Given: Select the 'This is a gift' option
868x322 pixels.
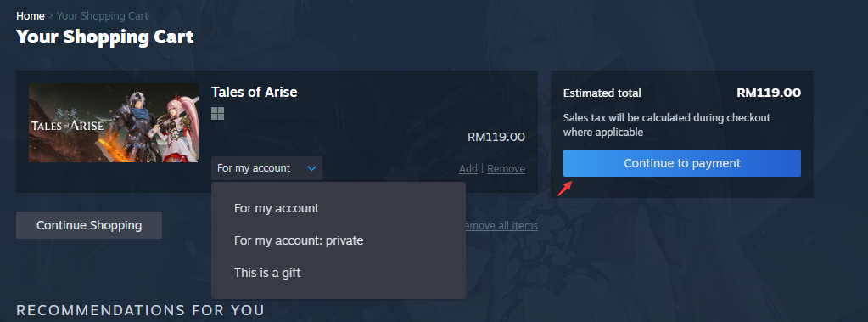Looking at the screenshot, I should click(267, 273).
